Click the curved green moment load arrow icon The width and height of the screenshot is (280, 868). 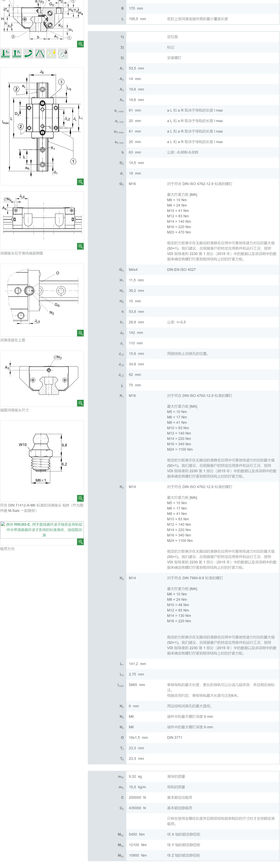[28, 54]
